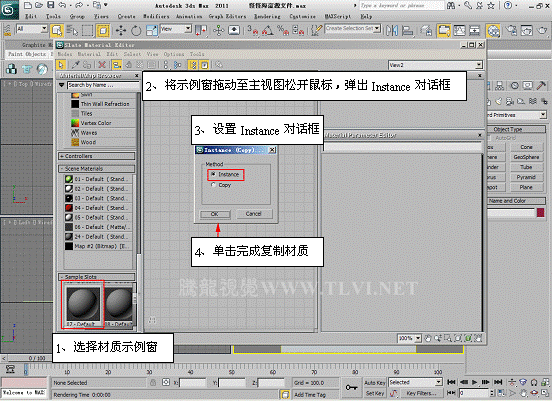
Task: Click the Play Animation button
Action: 475,382
